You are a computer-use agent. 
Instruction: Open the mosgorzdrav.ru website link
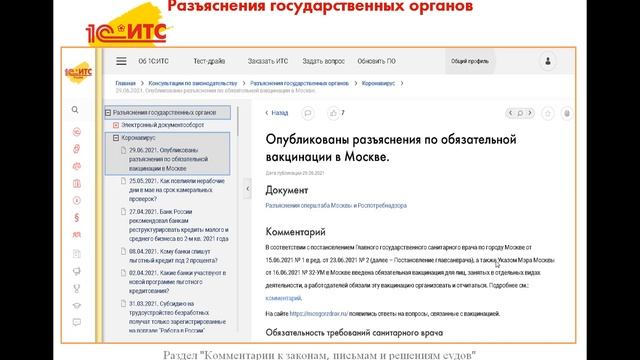point(319,314)
